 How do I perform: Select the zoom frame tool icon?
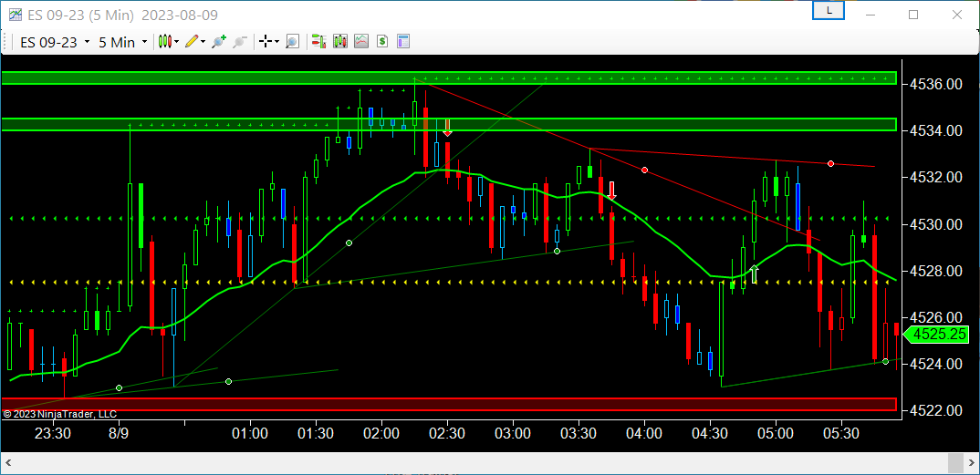292,42
